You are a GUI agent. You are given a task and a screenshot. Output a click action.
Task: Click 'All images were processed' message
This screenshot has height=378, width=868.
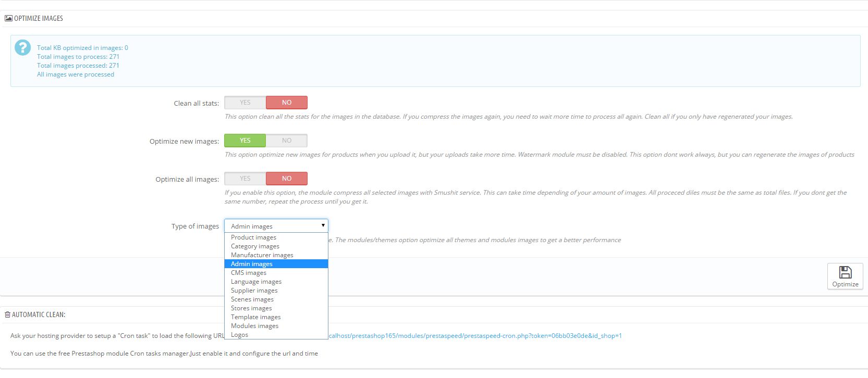pyautogui.click(x=76, y=74)
